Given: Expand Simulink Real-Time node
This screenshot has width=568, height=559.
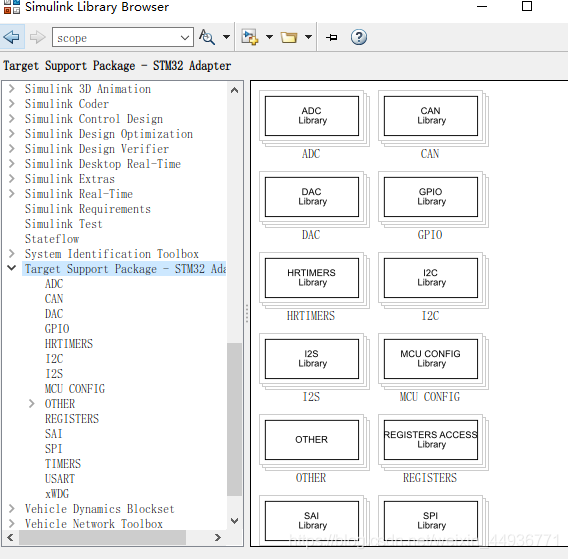Looking at the screenshot, I should pyautogui.click(x=12, y=194).
